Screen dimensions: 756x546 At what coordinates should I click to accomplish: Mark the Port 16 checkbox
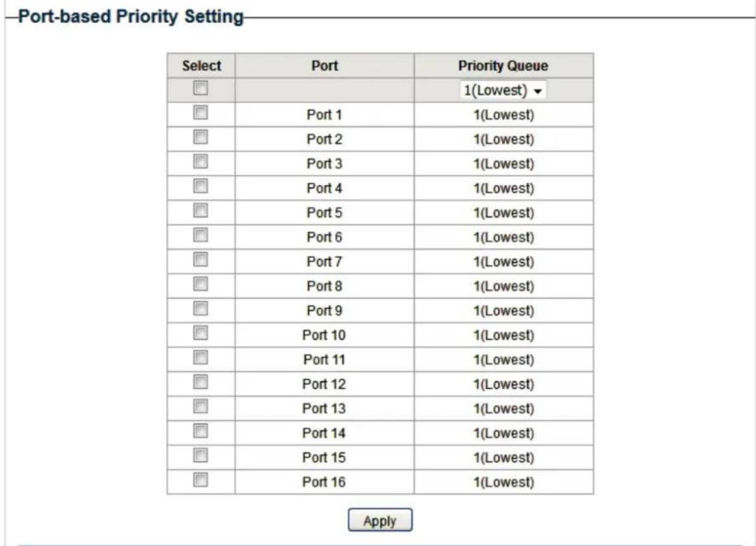point(201,479)
